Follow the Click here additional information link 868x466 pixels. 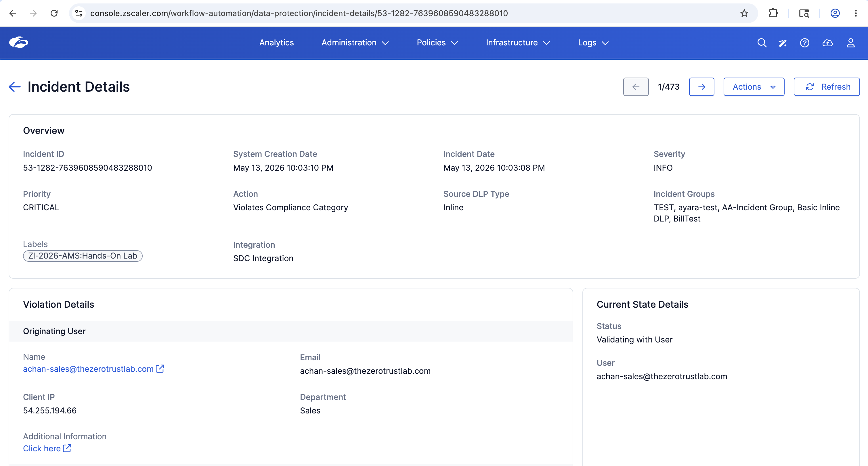(42, 448)
